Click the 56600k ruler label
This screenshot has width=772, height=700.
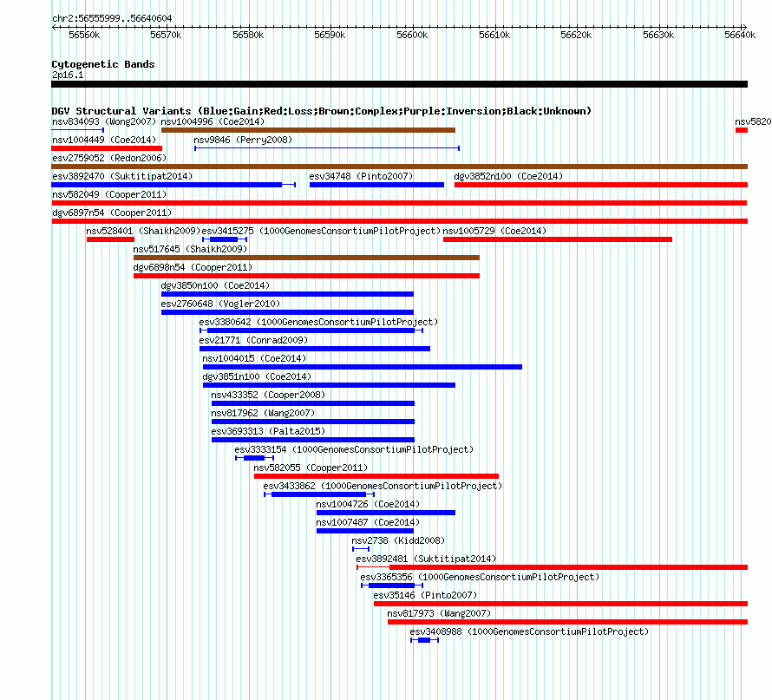coord(412,35)
